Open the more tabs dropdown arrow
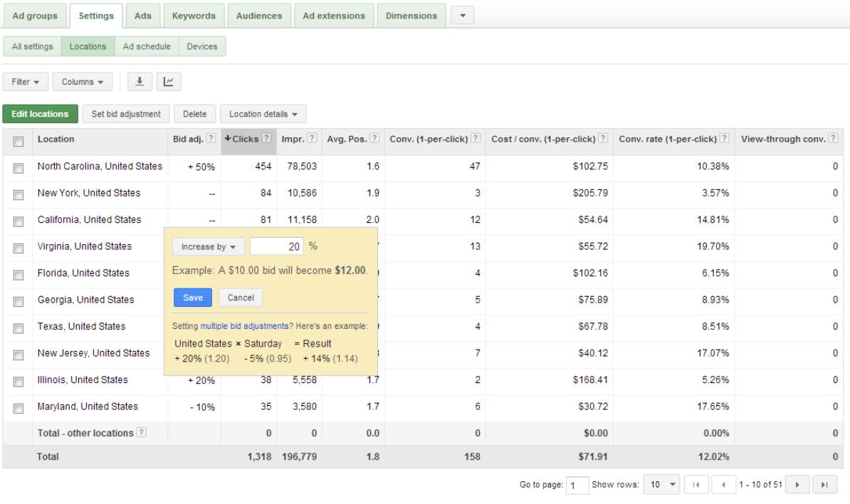The width and height of the screenshot is (850, 504). (463, 15)
